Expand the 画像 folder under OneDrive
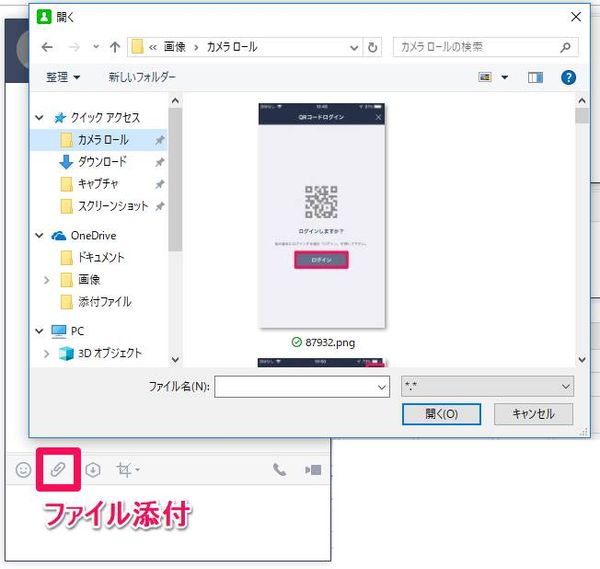 [46, 280]
